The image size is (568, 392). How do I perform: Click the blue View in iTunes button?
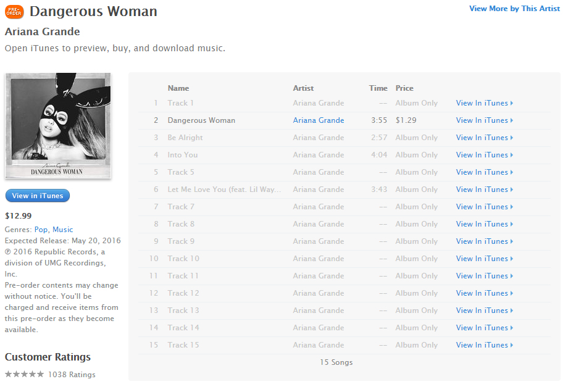pos(37,196)
